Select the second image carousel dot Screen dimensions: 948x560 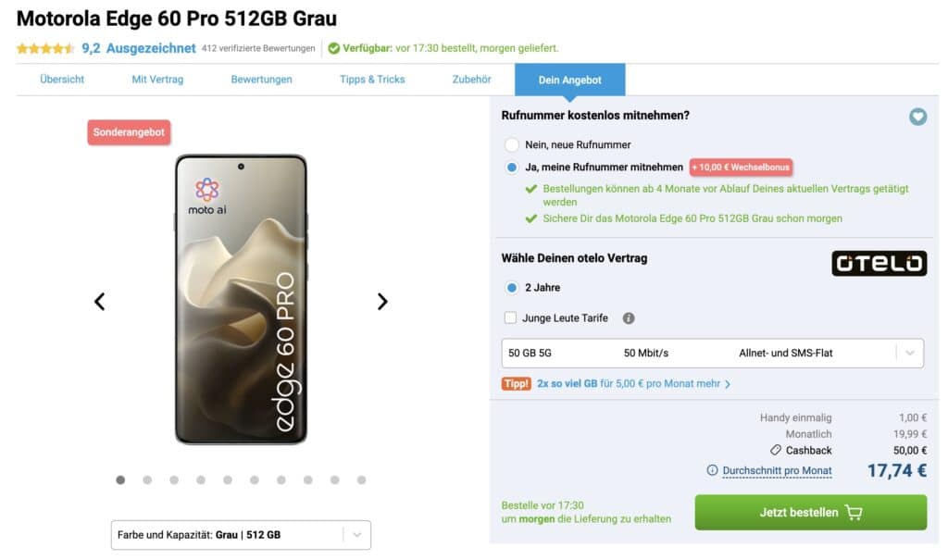point(147,479)
